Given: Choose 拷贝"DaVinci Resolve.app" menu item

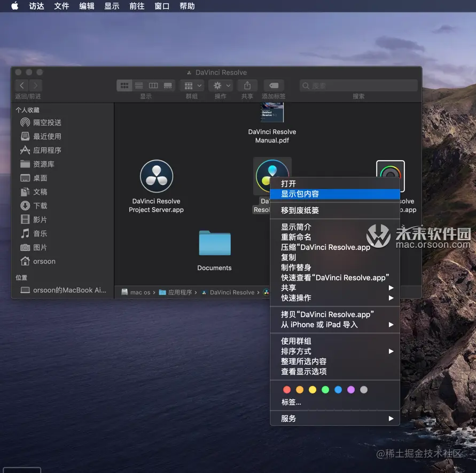Looking at the screenshot, I should point(335,314).
